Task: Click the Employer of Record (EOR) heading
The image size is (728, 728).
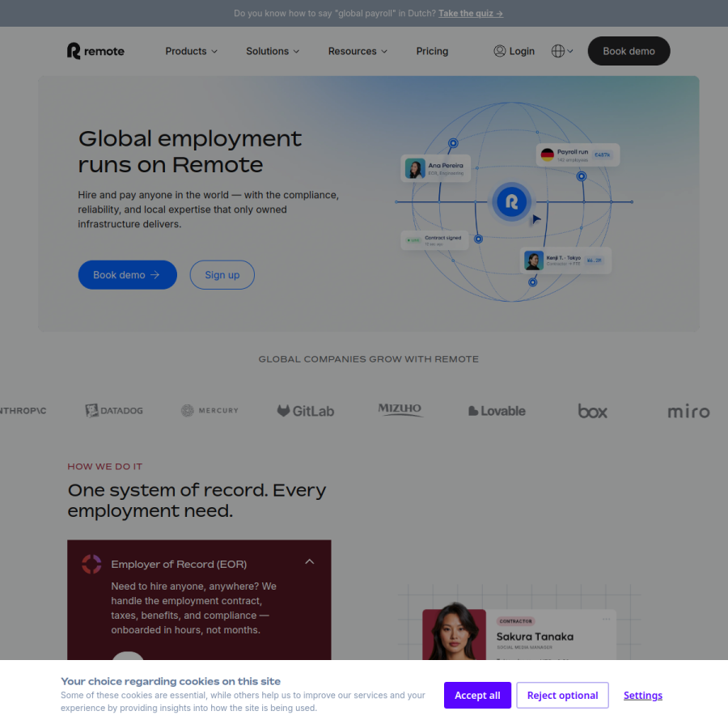Action: 179,564
